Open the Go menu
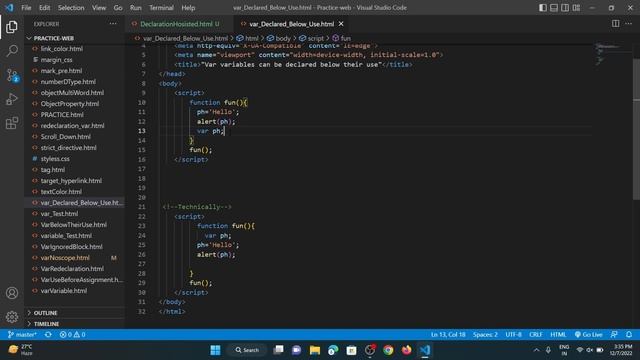 [x=118, y=8]
